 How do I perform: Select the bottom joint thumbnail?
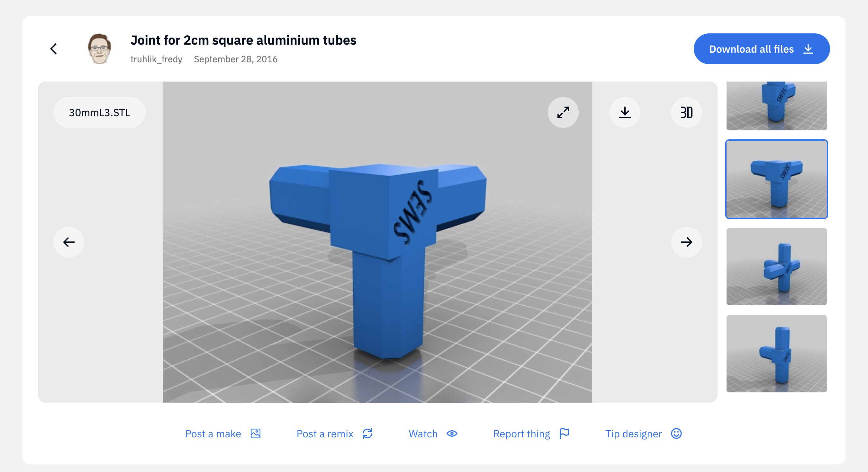[776, 354]
